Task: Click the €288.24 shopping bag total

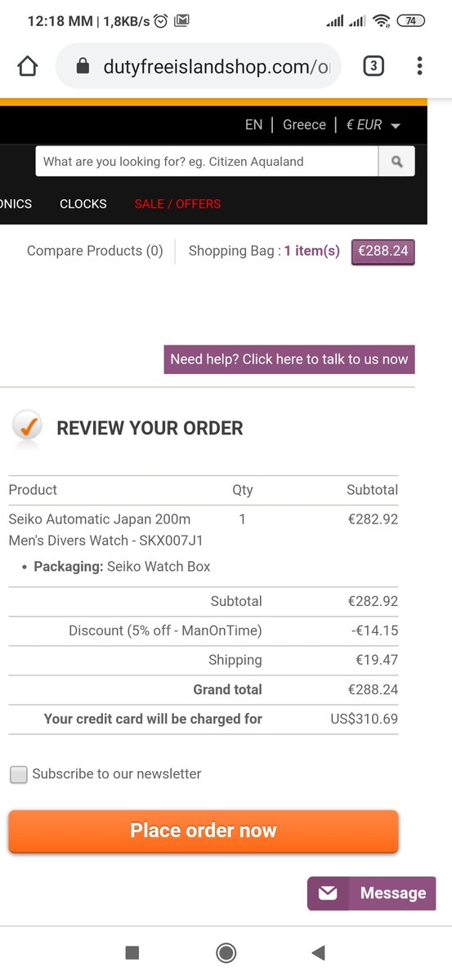Action: click(x=383, y=252)
